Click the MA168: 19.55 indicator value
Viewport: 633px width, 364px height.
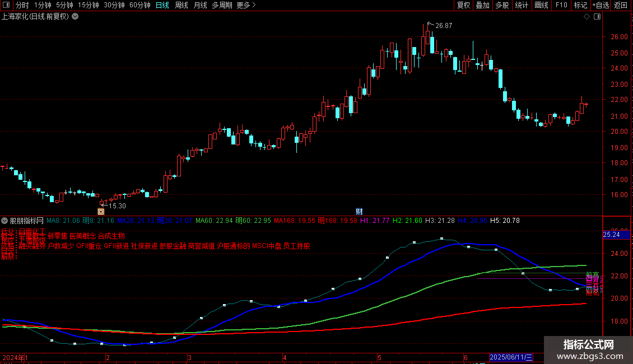[x=295, y=221]
